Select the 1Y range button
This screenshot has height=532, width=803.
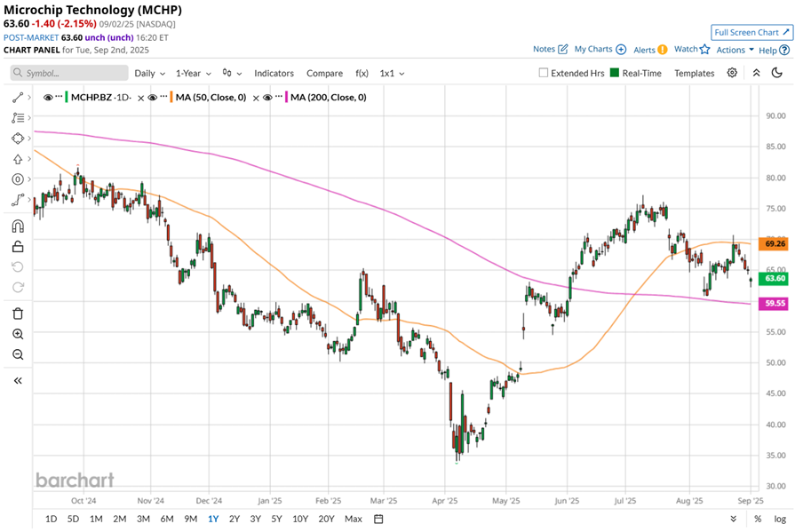213,519
